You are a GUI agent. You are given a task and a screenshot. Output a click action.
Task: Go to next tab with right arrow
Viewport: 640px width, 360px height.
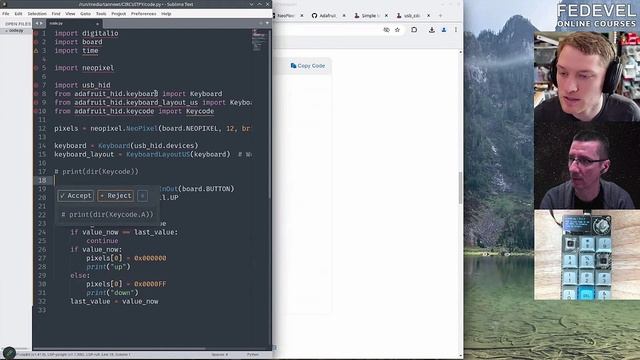click(41, 24)
